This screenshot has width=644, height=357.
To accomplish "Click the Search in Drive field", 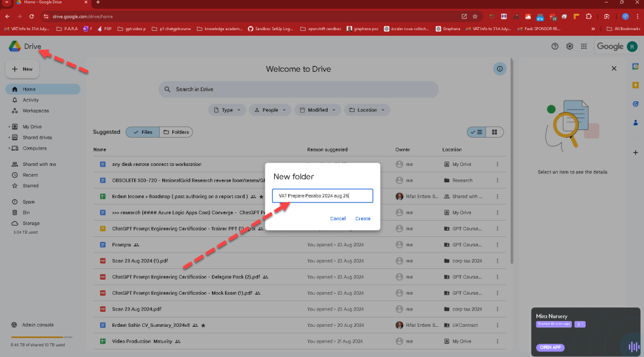I will tap(299, 89).
